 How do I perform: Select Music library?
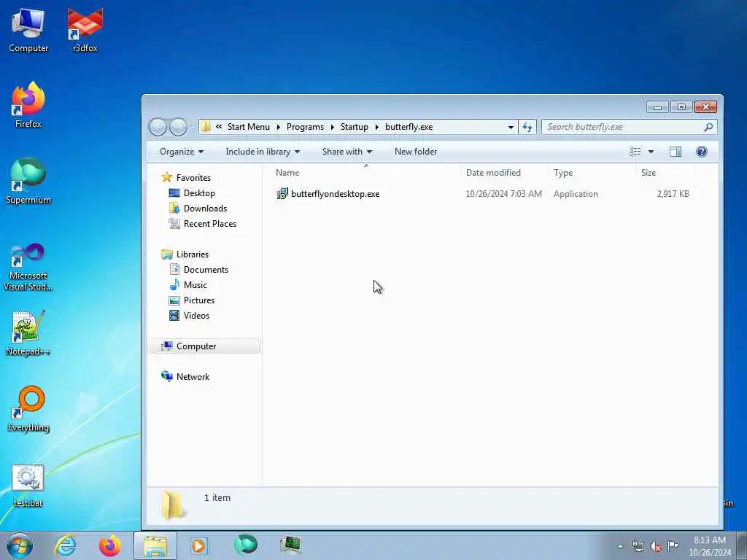point(195,285)
